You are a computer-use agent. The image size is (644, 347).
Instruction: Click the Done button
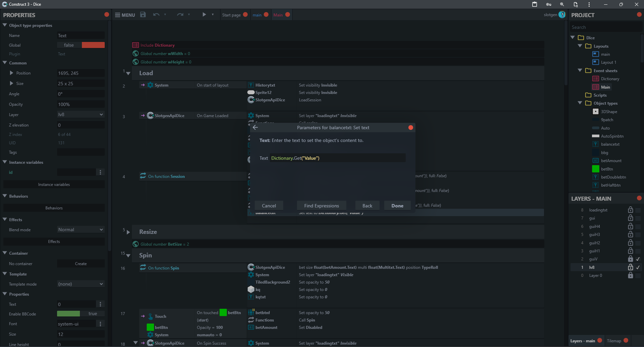[x=397, y=206]
